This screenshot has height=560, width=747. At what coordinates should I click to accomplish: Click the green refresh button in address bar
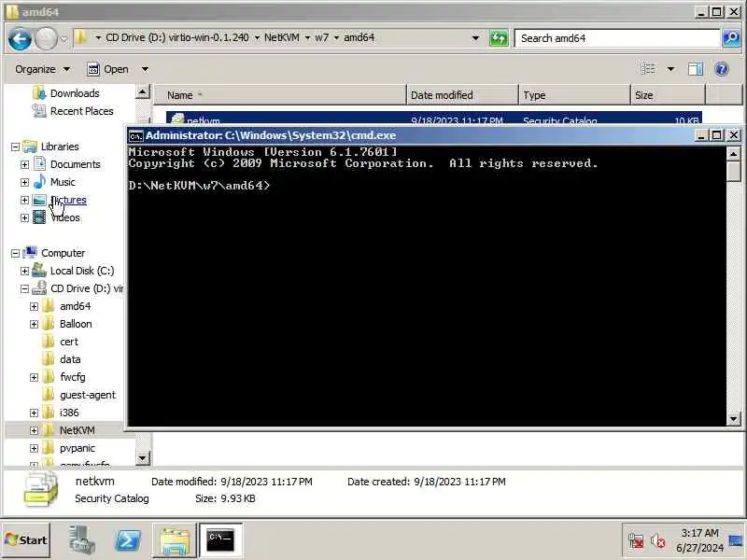pos(499,38)
